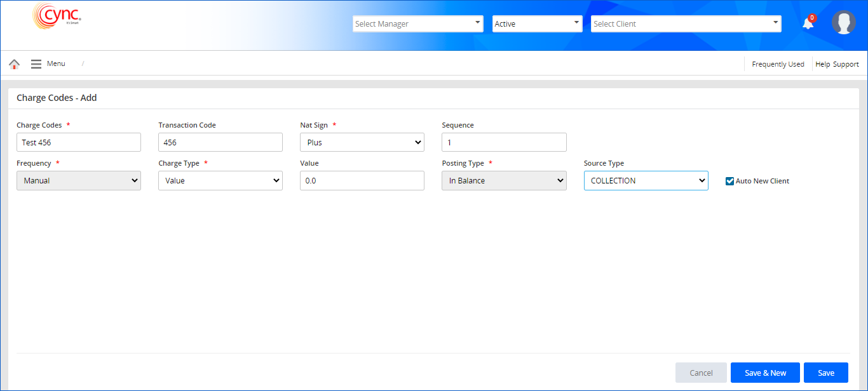Cancel adding the charge code
The width and height of the screenshot is (868, 391).
(x=701, y=373)
